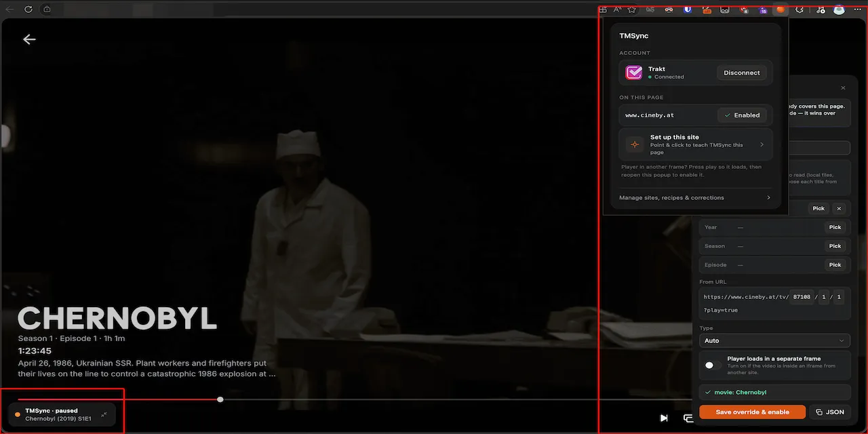Viewport: 868px width, 434px height.
Task: Pick the title field in the top row
Action: 818,209
